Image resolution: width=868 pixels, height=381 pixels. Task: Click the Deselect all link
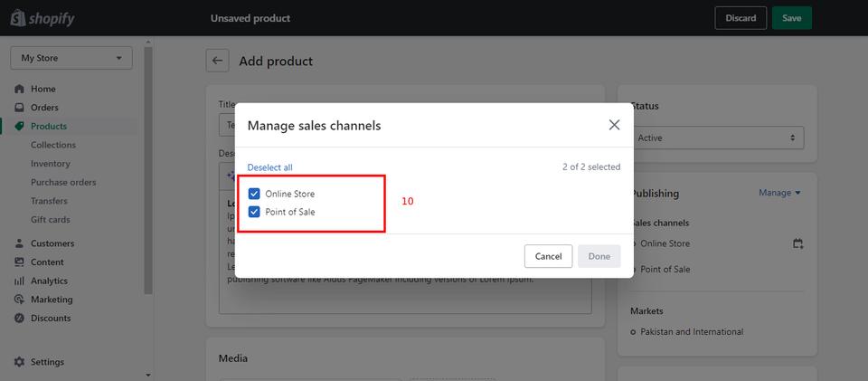(x=269, y=167)
